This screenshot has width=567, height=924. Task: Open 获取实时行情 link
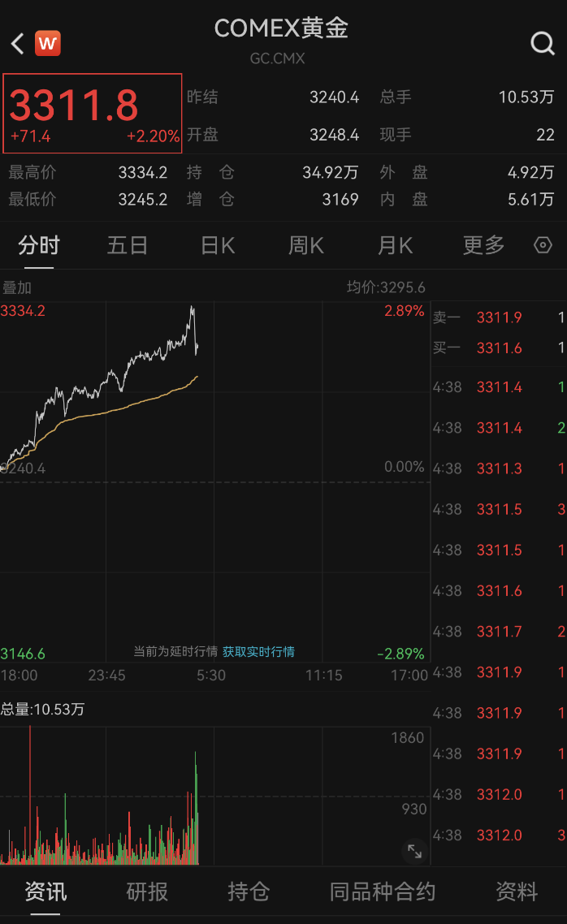[258, 652]
